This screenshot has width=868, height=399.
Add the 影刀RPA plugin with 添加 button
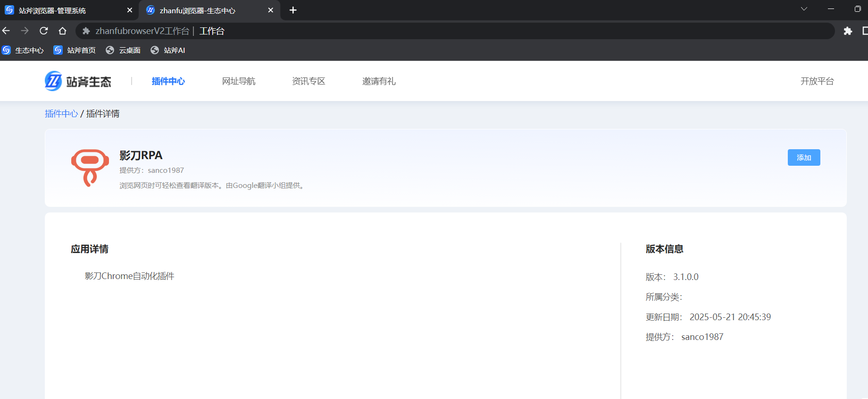coord(804,158)
